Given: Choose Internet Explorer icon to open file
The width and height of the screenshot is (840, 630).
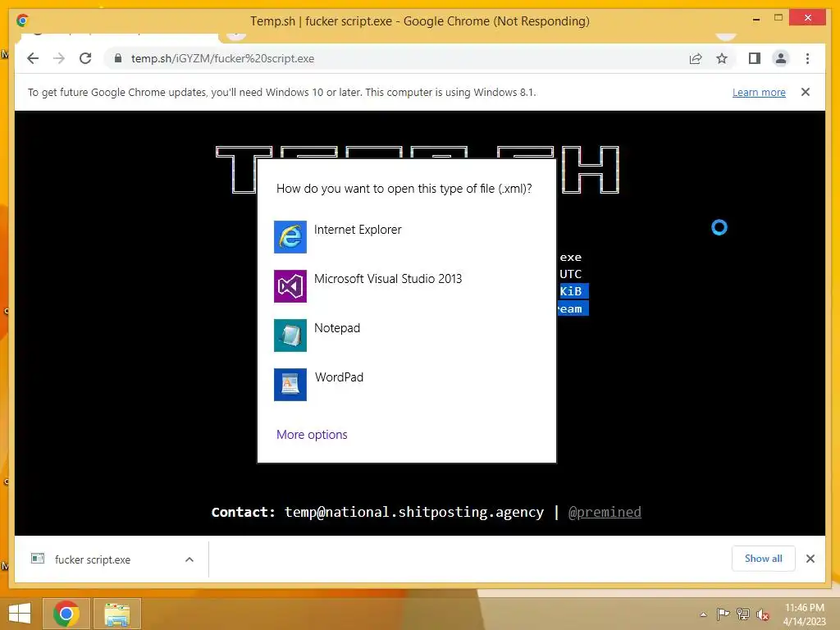Looking at the screenshot, I should [290, 237].
